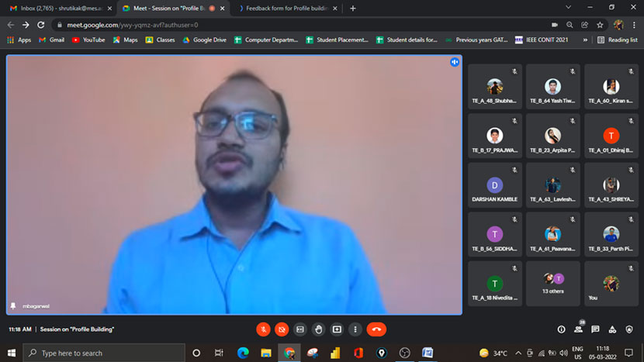Open the Google Drive bookmark
Image resolution: width=644 pixels, height=362 pixels.
click(205, 40)
